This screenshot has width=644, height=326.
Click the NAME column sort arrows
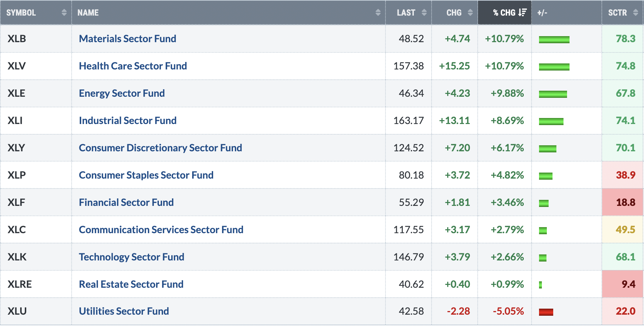coord(378,13)
